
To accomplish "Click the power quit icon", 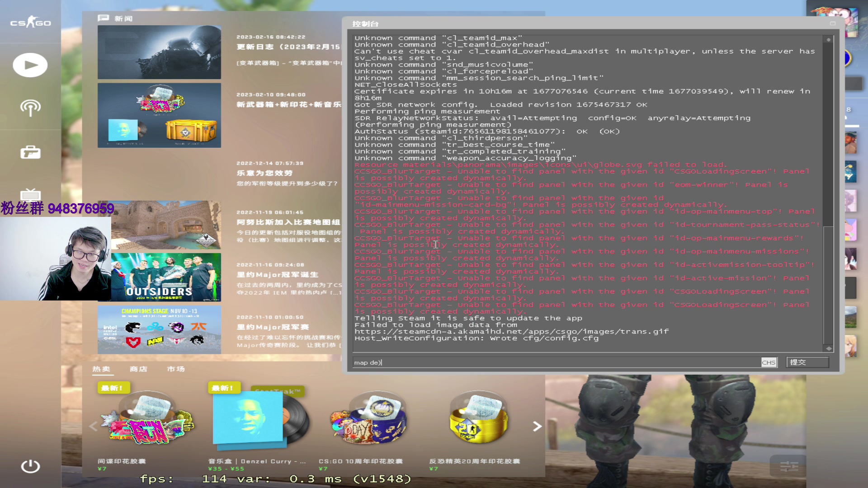I will [30, 466].
